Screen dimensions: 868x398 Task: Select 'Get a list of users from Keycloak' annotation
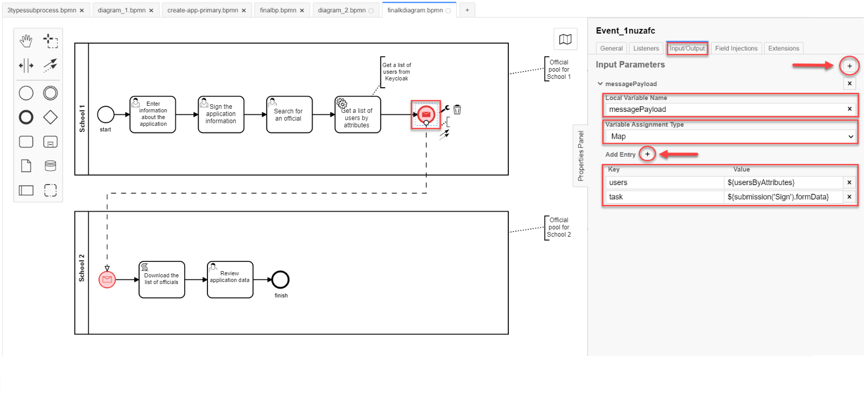click(x=396, y=72)
